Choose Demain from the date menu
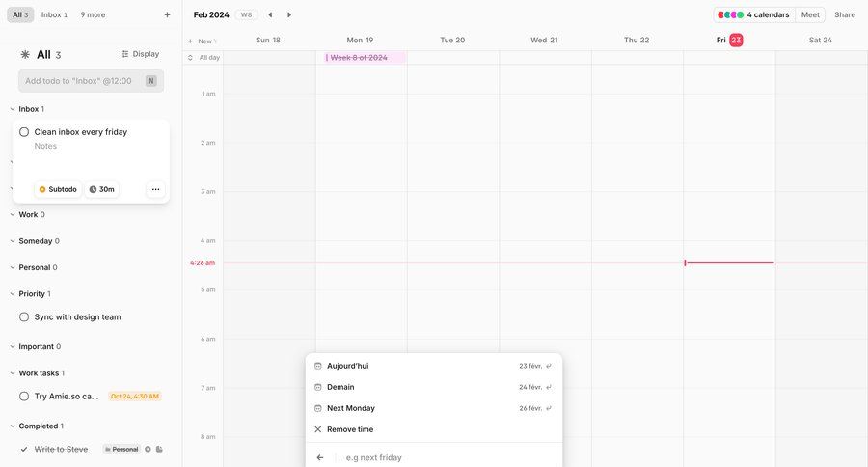This screenshot has height=467, width=868. (433, 387)
